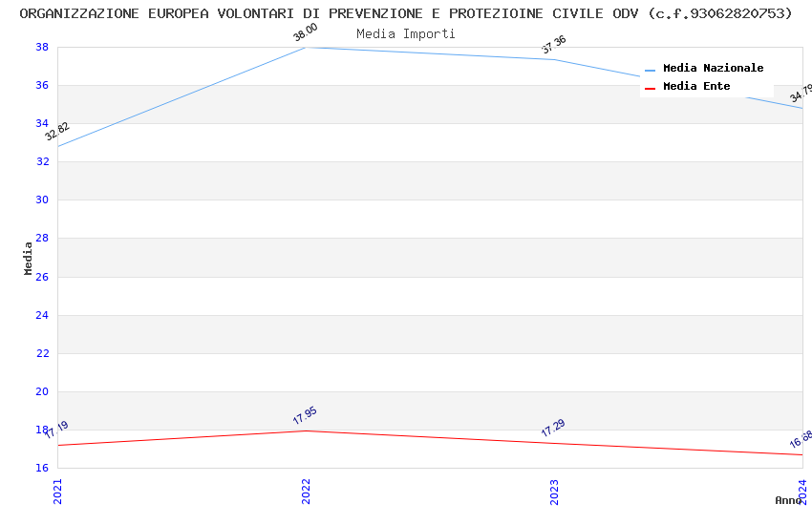Click the Anno x-axis title
812x525 pixels.
787,500
